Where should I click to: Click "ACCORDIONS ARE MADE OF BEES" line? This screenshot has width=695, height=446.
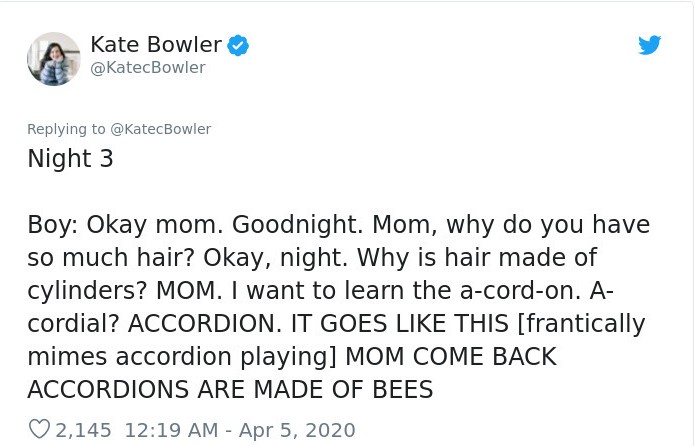coord(230,390)
